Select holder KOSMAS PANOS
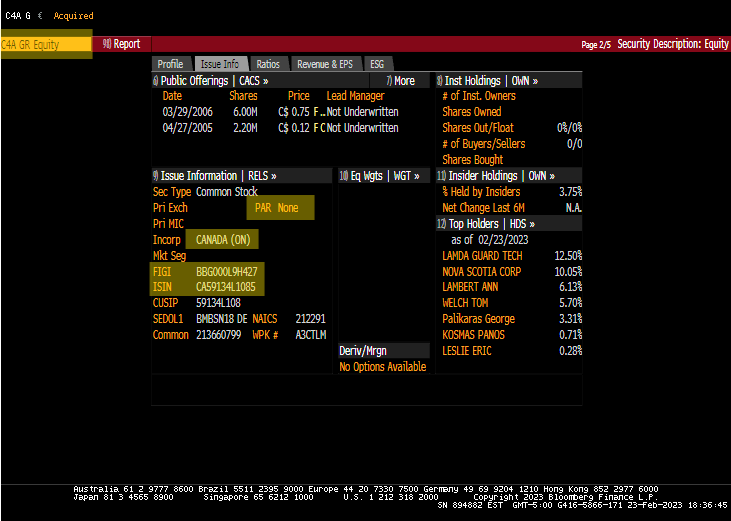 [x=474, y=335]
